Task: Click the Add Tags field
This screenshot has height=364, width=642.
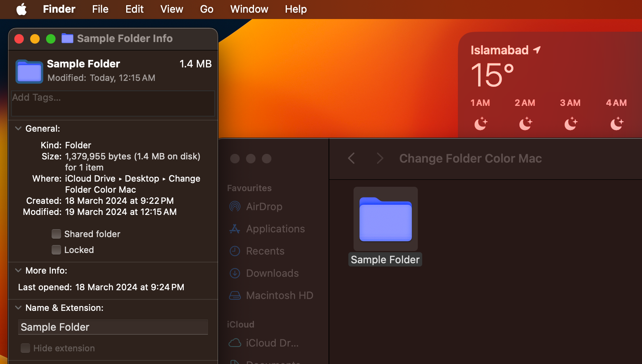Action: [113, 103]
